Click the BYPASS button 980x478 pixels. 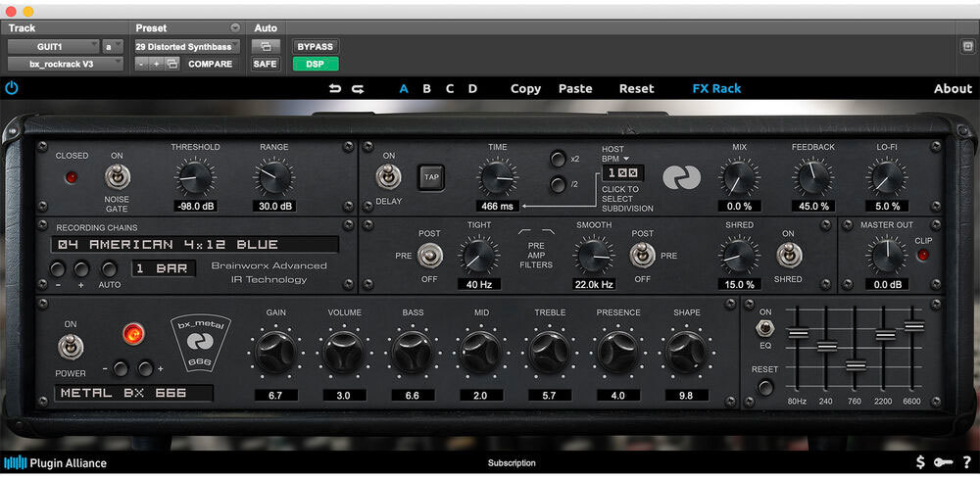pos(315,46)
